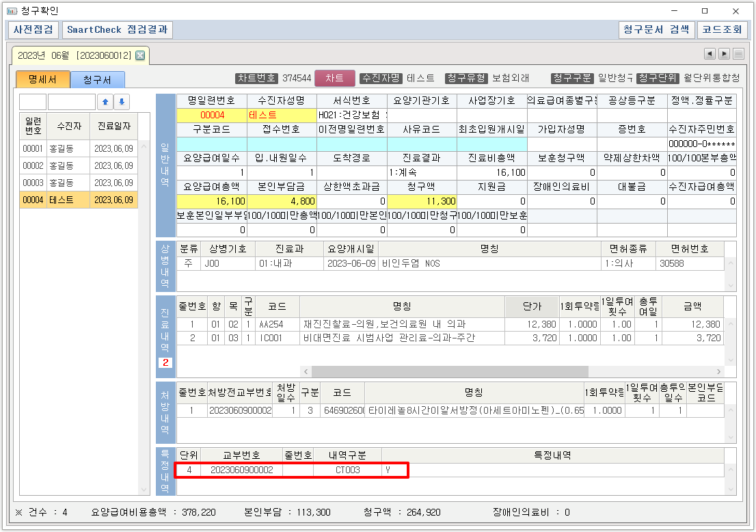The height and width of the screenshot is (532, 756).
Task: Click the blue down arrow above patient list
Action: tap(122, 102)
